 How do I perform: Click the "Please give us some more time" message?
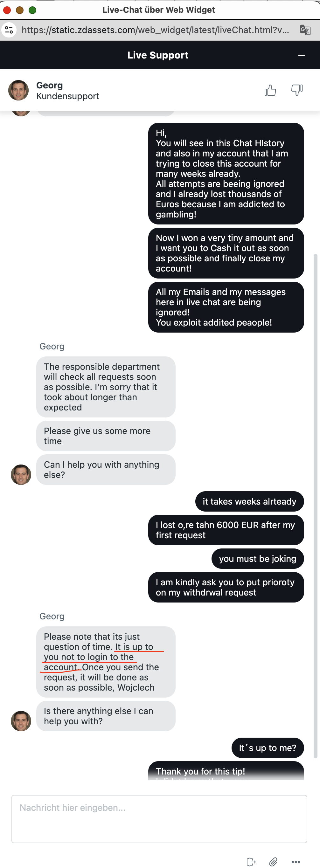[x=106, y=436]
